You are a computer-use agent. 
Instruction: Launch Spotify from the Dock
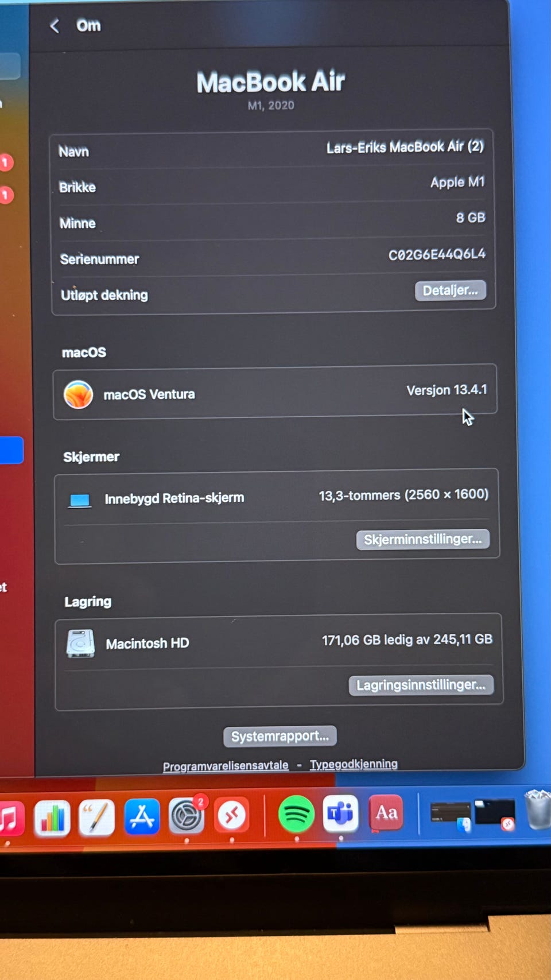tap(296, 814)
